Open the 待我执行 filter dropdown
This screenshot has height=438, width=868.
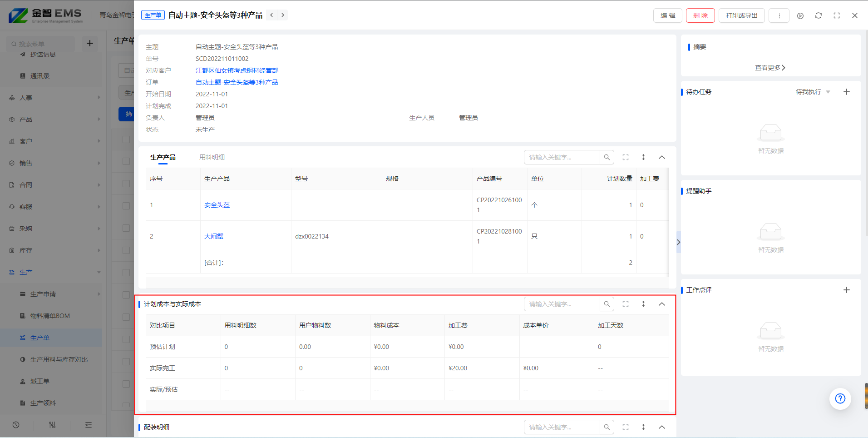pos(813,92)
